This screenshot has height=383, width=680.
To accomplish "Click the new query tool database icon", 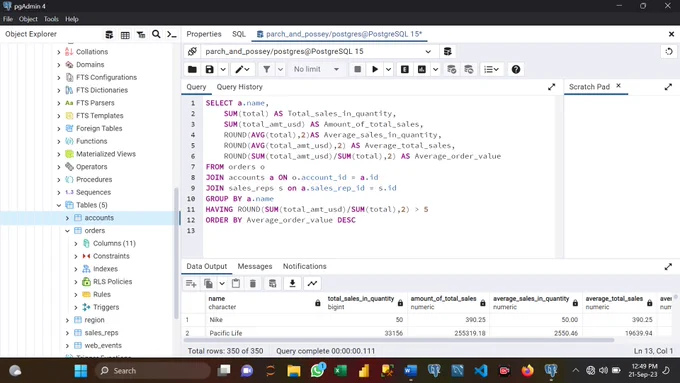I will 448,52.
